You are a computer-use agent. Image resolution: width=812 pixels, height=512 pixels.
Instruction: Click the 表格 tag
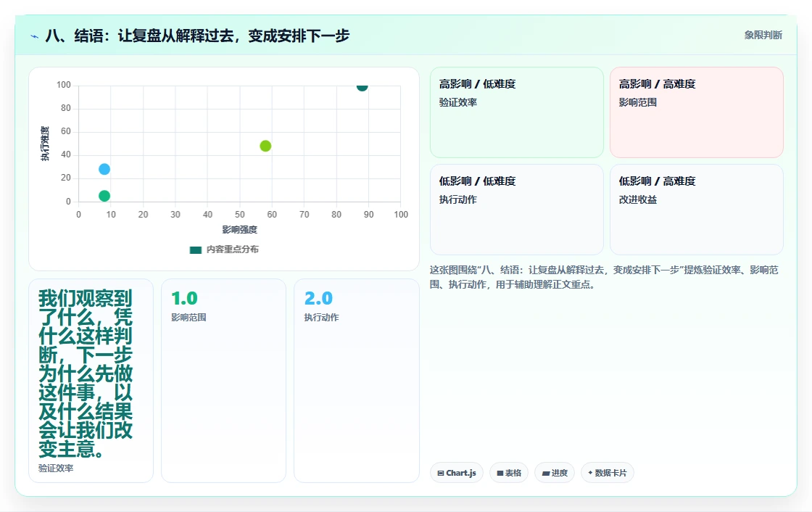508,473
